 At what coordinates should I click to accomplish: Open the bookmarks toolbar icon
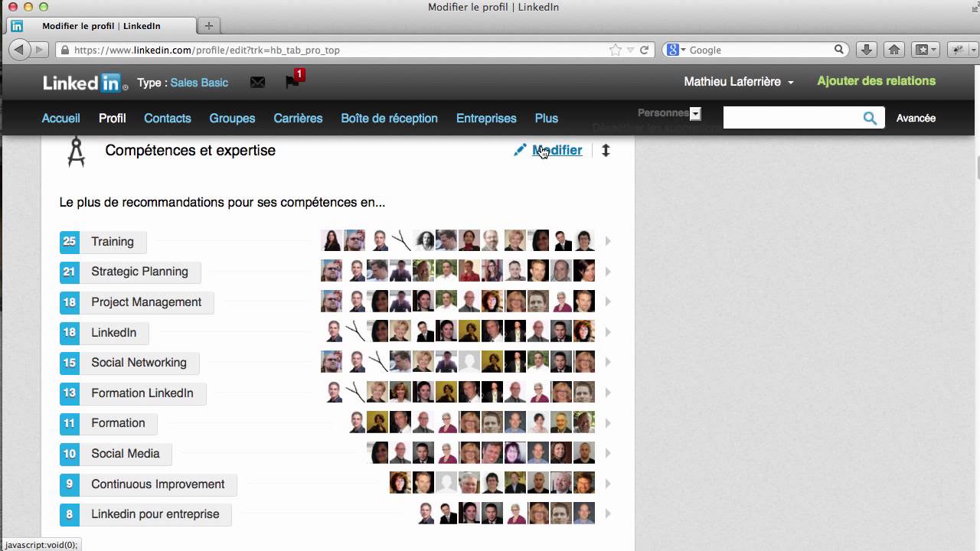pyautogui.click(x=926, y=50)
